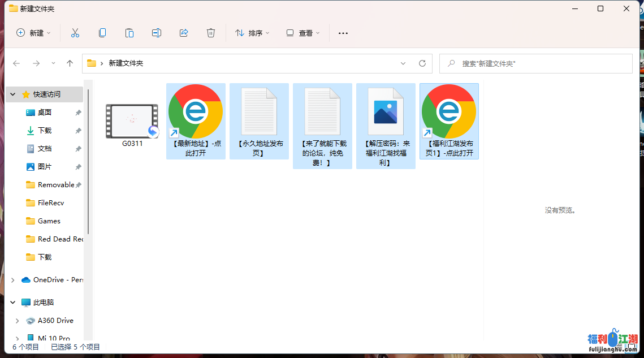
Task: Click the Cut scissors icon
Action: coord(75,33)
